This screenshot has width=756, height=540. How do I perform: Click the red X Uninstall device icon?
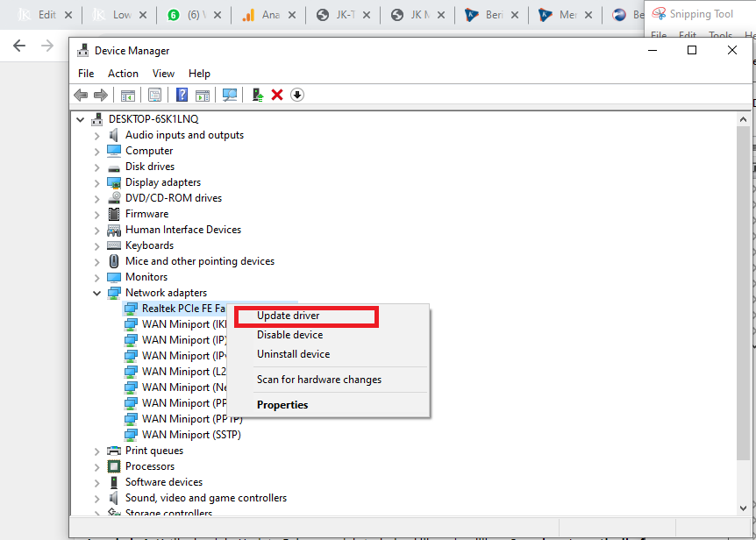277,95
